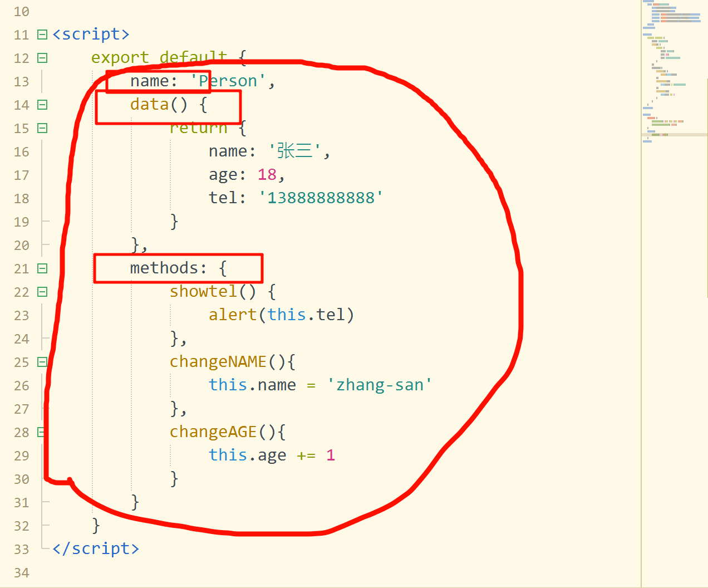708x588 pixels.
Task: Collapse the showtel function fold on line 22
Action: pyautogui.click(x=42, y=292)
